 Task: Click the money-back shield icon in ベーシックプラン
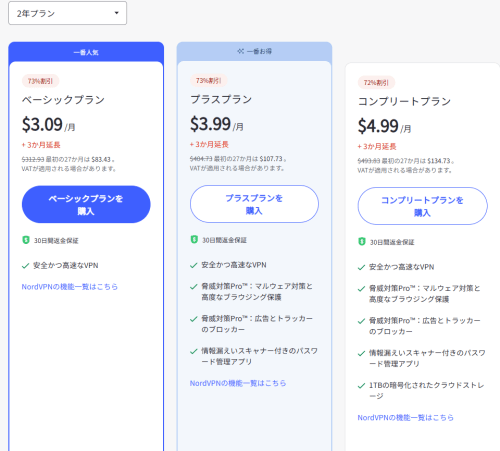pos(26,240)
